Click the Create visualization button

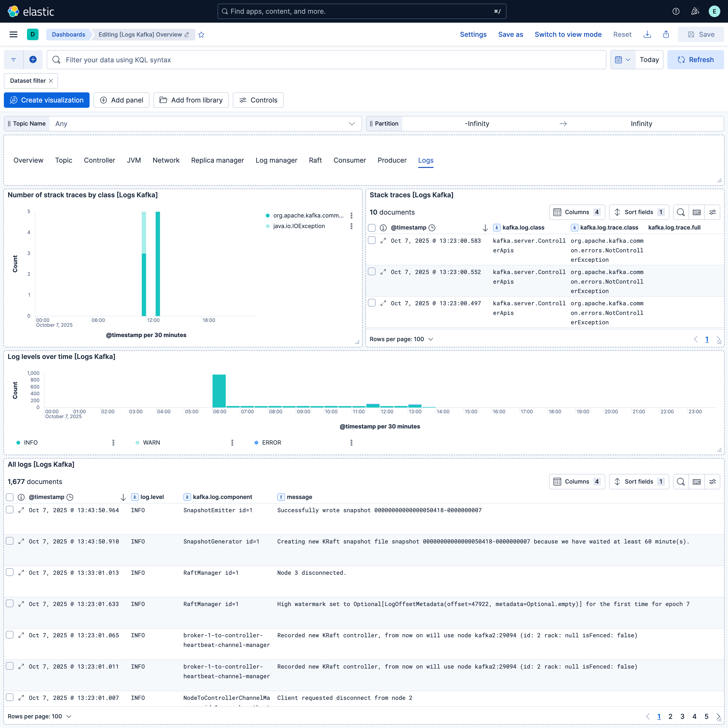point(46,100)
